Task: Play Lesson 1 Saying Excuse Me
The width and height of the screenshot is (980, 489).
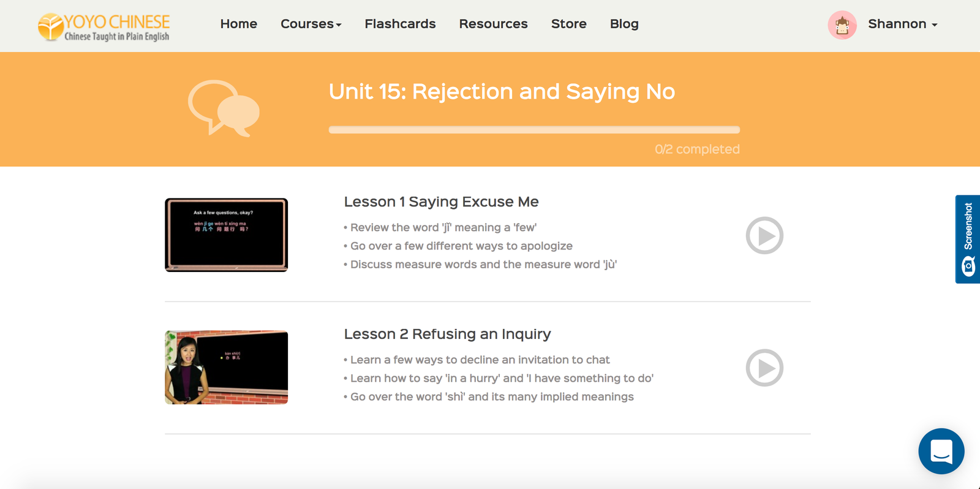Action: coord(764,235)
